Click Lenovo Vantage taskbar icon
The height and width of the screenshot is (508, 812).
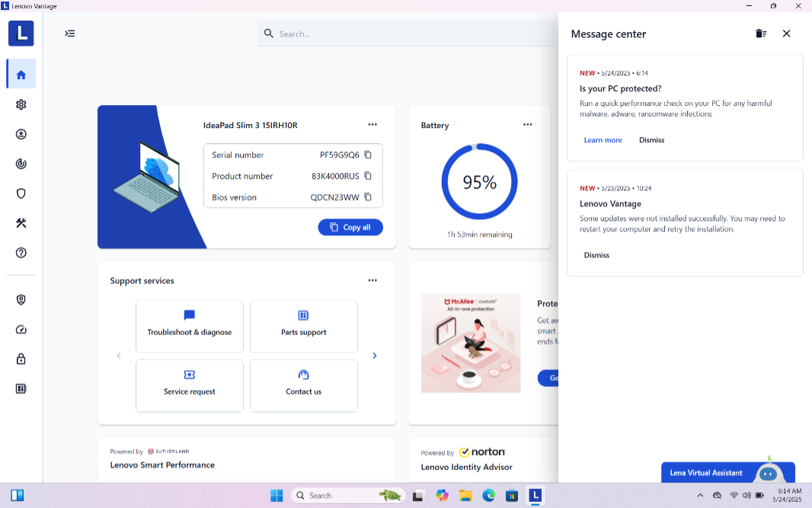coord(535,496)
